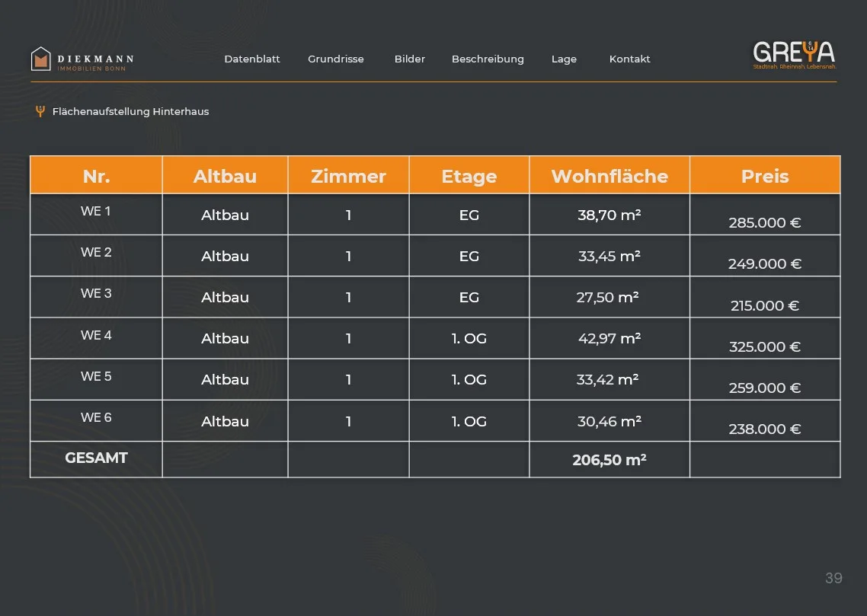Select the WE 4 row label

coord(96,335)
